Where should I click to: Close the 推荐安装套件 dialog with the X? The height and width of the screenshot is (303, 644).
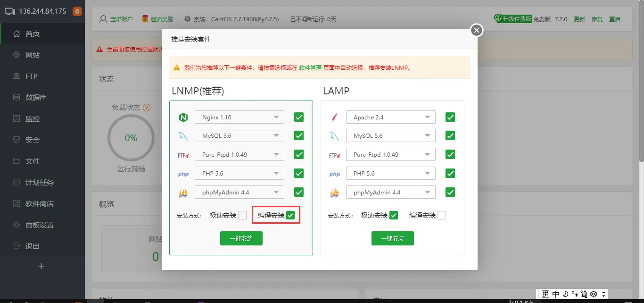tap(477, 30)
